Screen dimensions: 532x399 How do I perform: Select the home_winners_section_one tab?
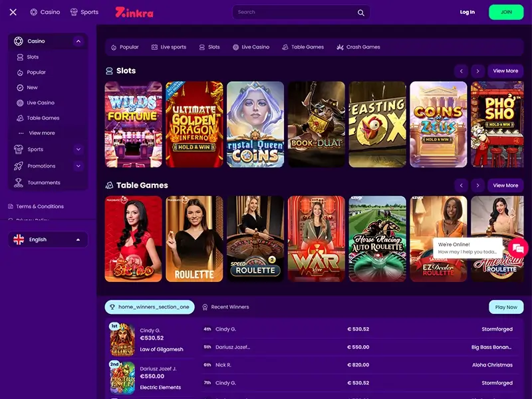[x=150, y=307]
